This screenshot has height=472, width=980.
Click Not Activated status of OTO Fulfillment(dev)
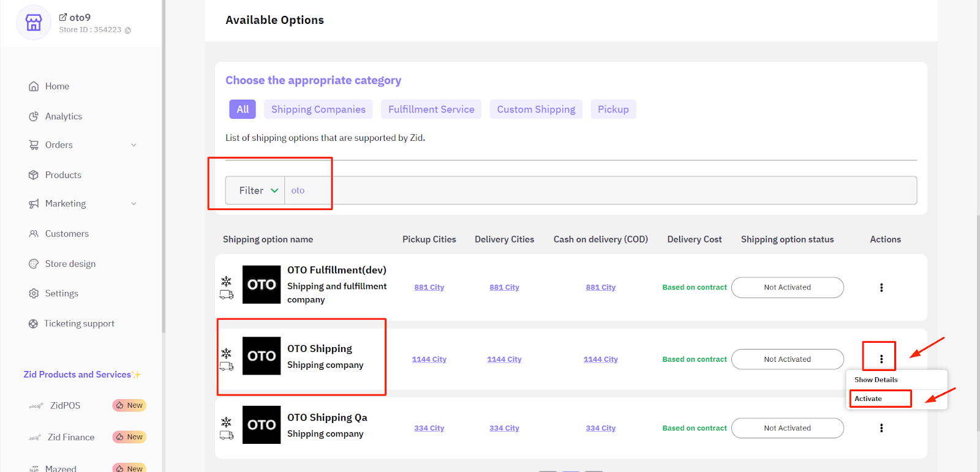(787, 288)
